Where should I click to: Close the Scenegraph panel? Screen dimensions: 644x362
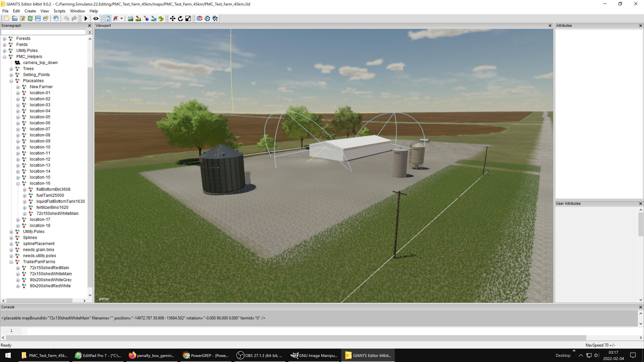[90, 26]
